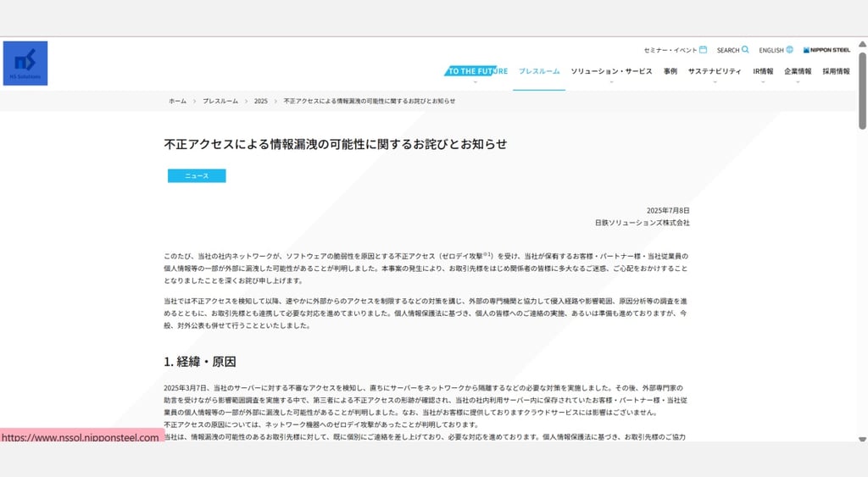Click the search magnifier icon

(x=745, y=50)
